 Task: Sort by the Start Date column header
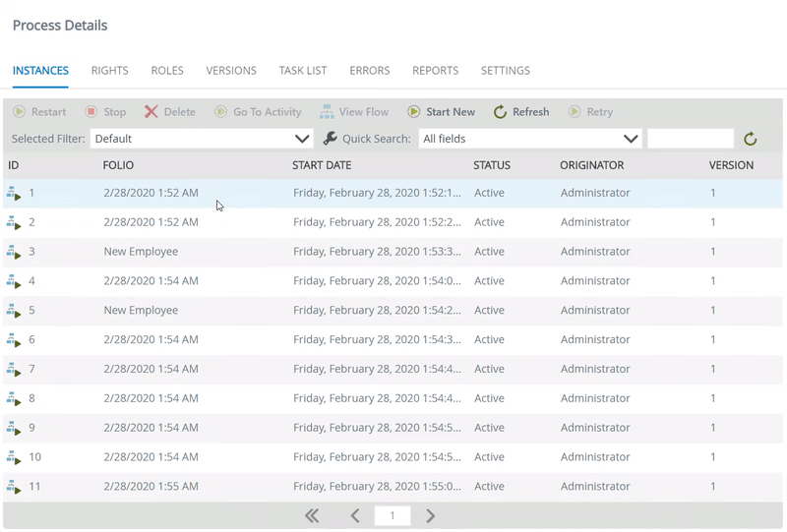click(322, 165)
